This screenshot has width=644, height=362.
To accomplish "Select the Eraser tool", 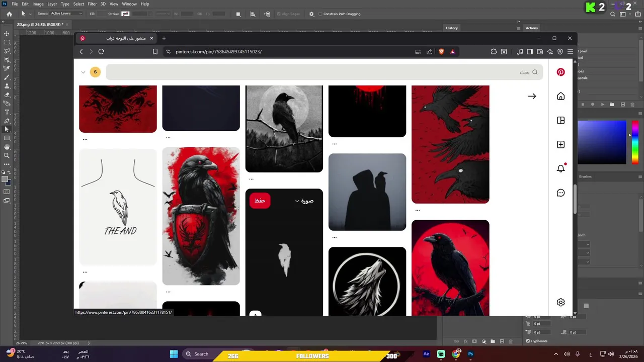I will [7, 95].
